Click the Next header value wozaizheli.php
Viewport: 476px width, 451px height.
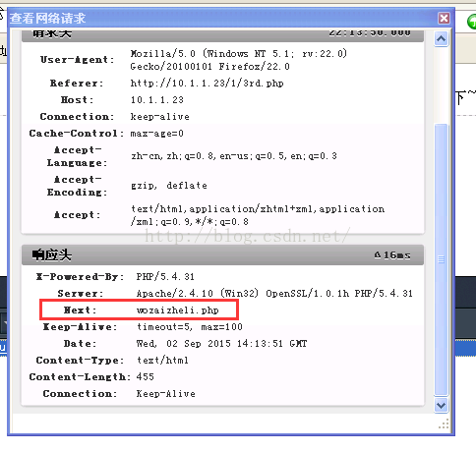[x=177, y=310]
